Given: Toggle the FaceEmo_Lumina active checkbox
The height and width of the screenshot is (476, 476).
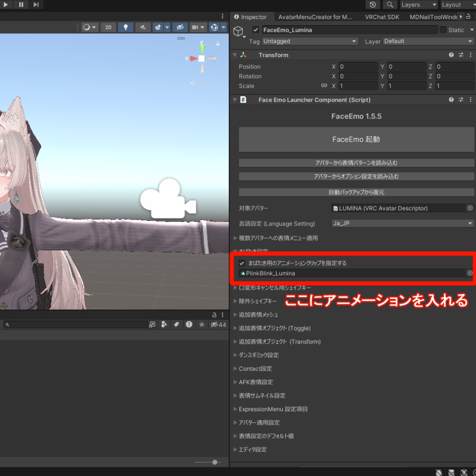Looking at the screenshot, I should pos(256,30).
